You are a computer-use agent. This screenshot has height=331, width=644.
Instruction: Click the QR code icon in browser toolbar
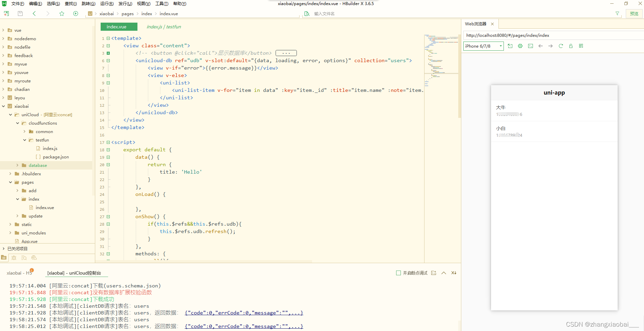point(581,46)
